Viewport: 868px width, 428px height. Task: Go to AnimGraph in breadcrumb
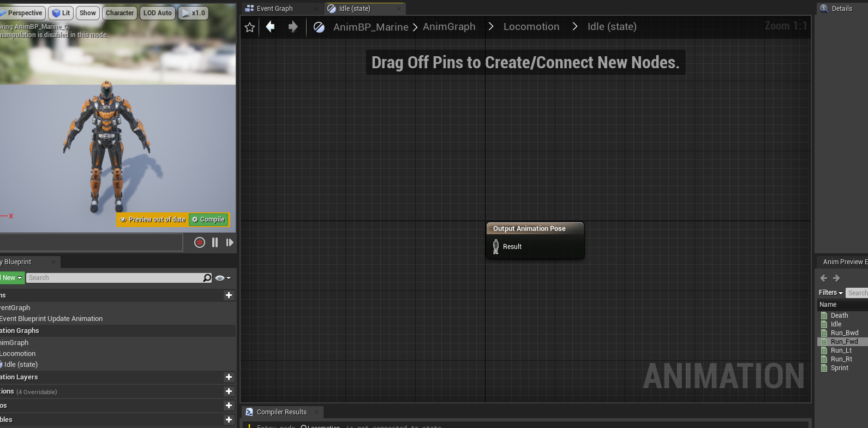pyautogui.click(x=449, y=27)
